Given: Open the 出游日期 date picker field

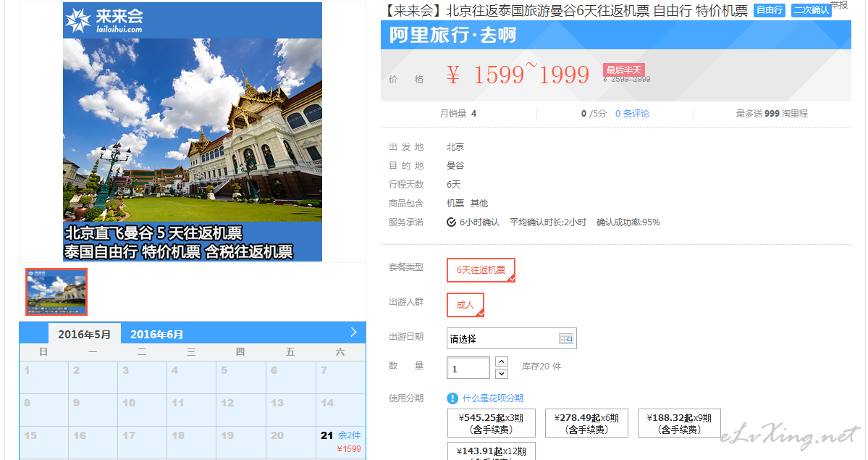Looking at the screenshot, I should click(512, 338).
